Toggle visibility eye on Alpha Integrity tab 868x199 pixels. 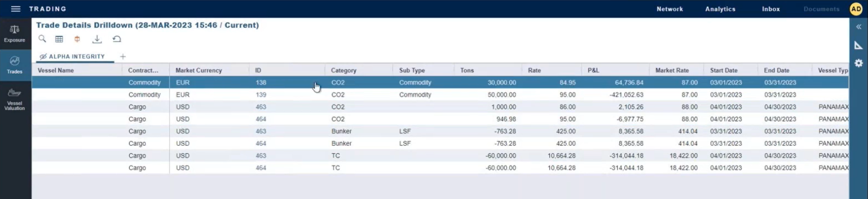pos(43,57)
